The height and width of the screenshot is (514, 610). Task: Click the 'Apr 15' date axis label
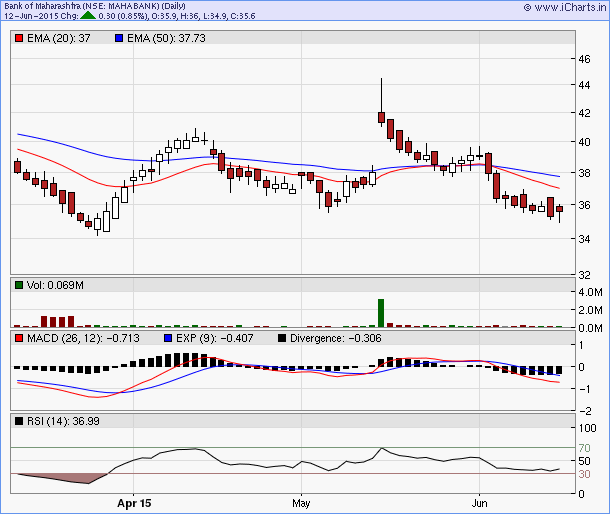[134, 503]
